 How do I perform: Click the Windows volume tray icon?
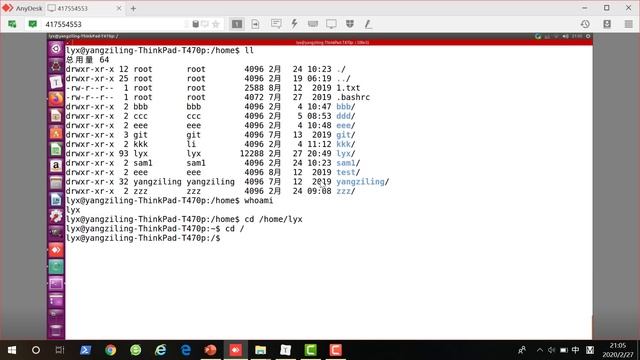tap(551, 350)
